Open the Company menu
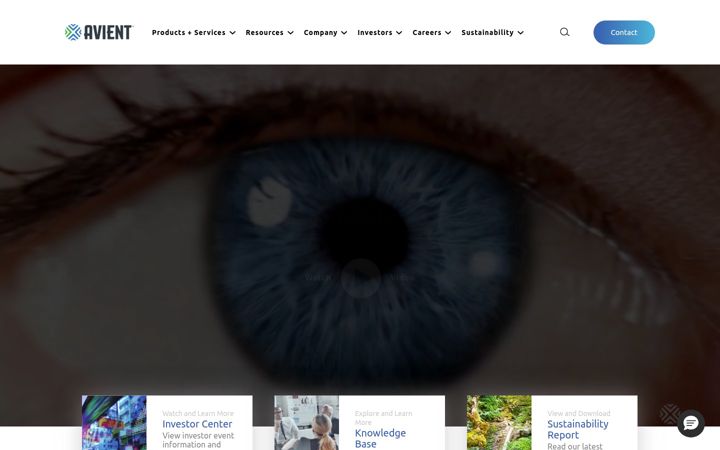This screenshot has width=720, height=450. click(x=321, y=33)
